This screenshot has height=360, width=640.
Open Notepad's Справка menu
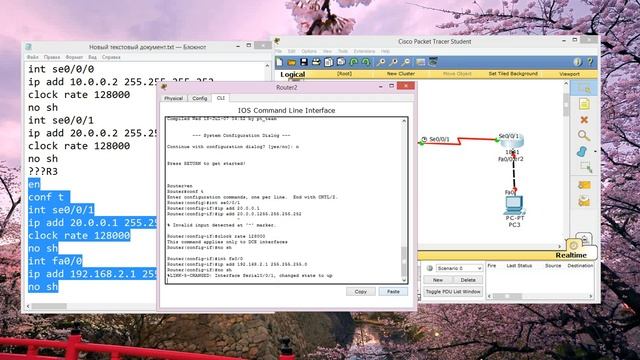(111, 57)
